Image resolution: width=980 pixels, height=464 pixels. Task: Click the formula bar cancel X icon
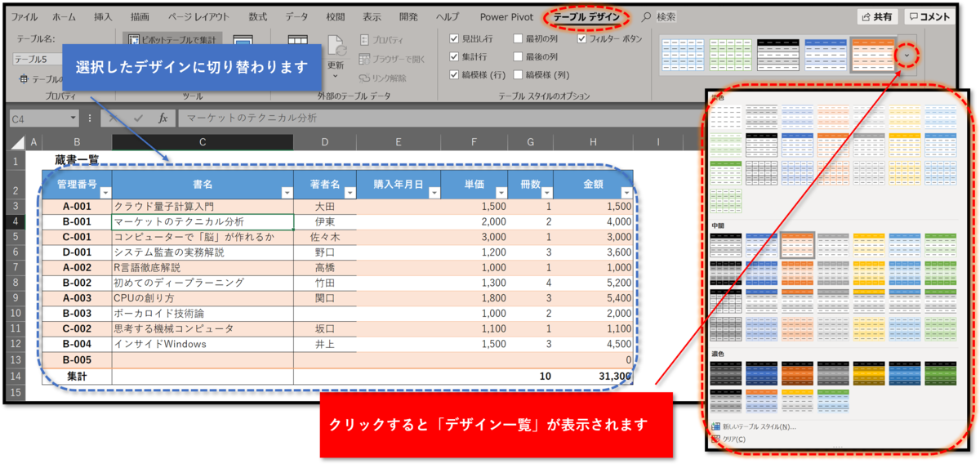click(114, 118)
